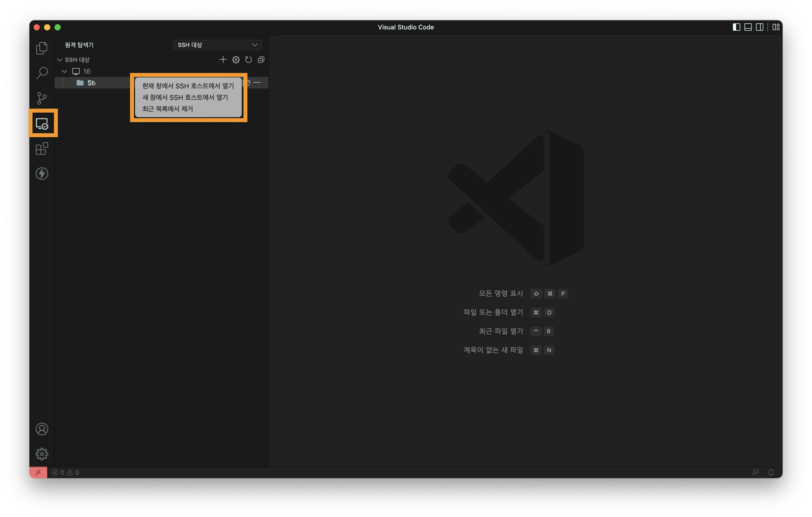Image resolution: width=812 pixels, height=517 pixels.
Task: Open the Extensions view
Action: (x=42, y=149)
